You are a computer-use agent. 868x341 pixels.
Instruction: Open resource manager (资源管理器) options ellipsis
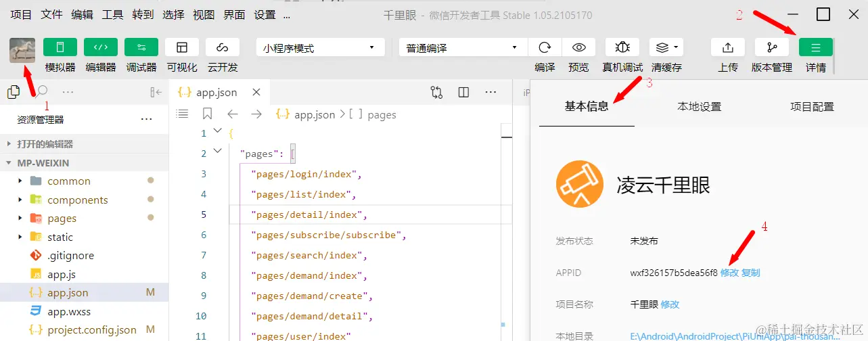(146, 120)
